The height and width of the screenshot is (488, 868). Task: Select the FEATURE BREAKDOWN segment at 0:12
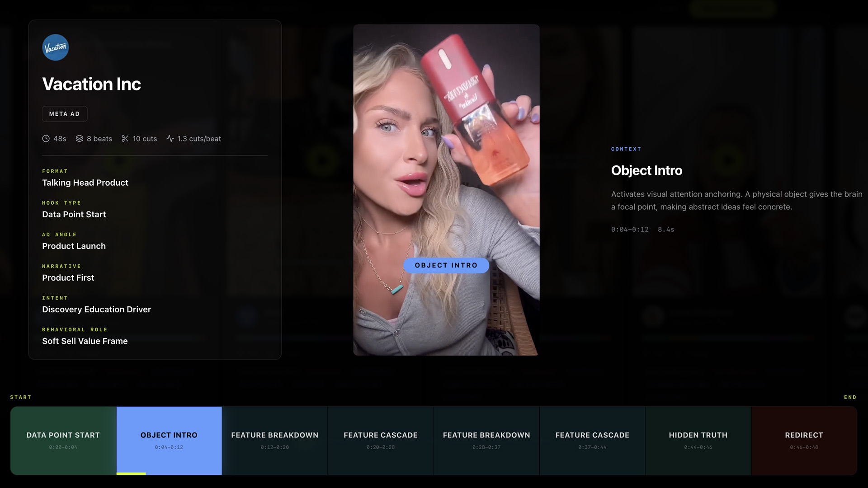click(x=274, y=435)
